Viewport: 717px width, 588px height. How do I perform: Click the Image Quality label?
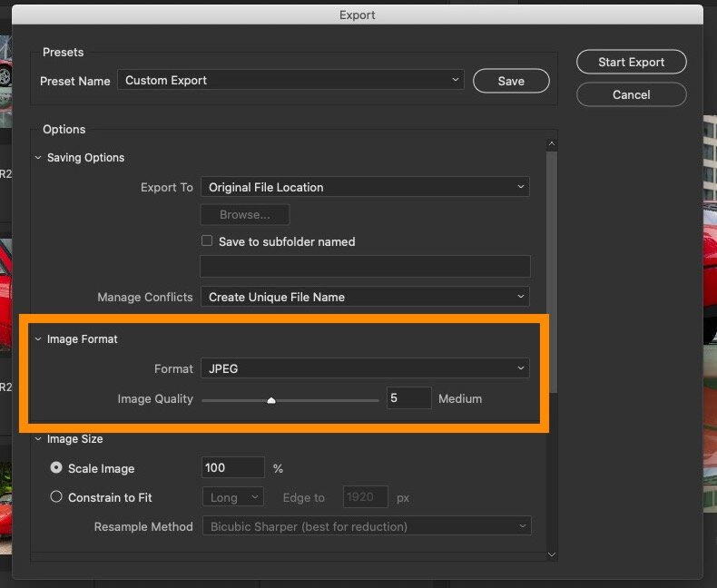155,398
